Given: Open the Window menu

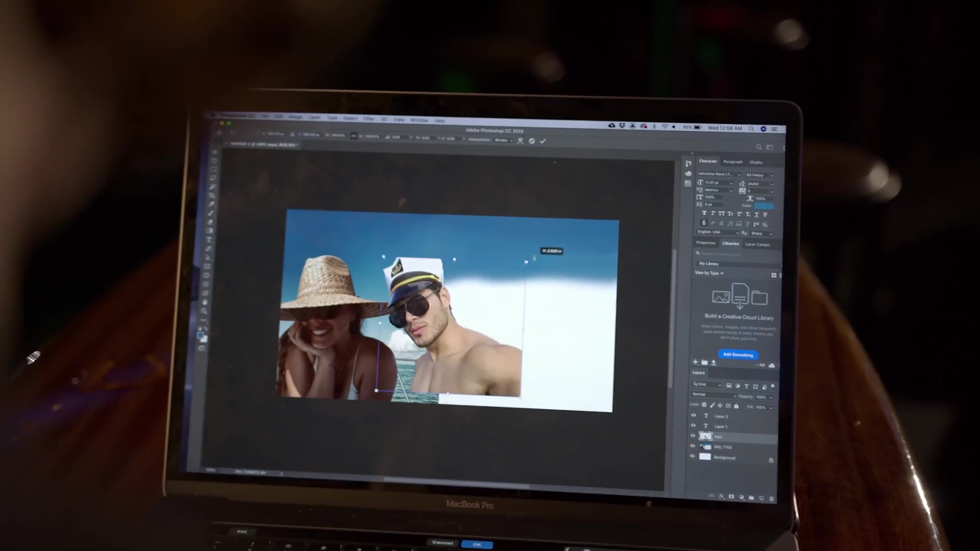Looking at the screenshot, I should pyautogui.click(x=419, y=120).
